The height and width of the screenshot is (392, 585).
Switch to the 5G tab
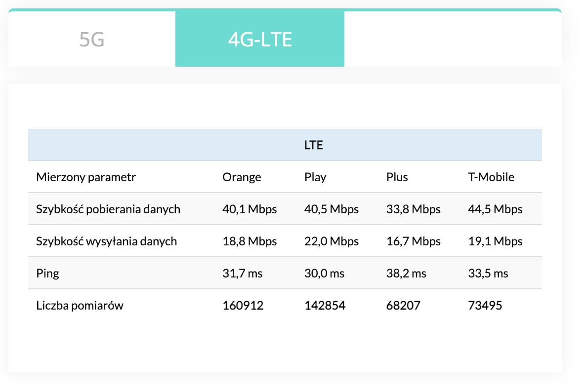[x=92, y=39]
